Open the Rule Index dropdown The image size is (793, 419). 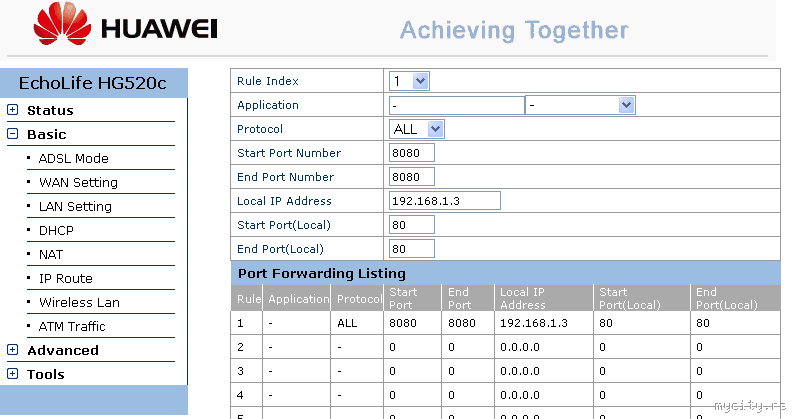(409, 81)
